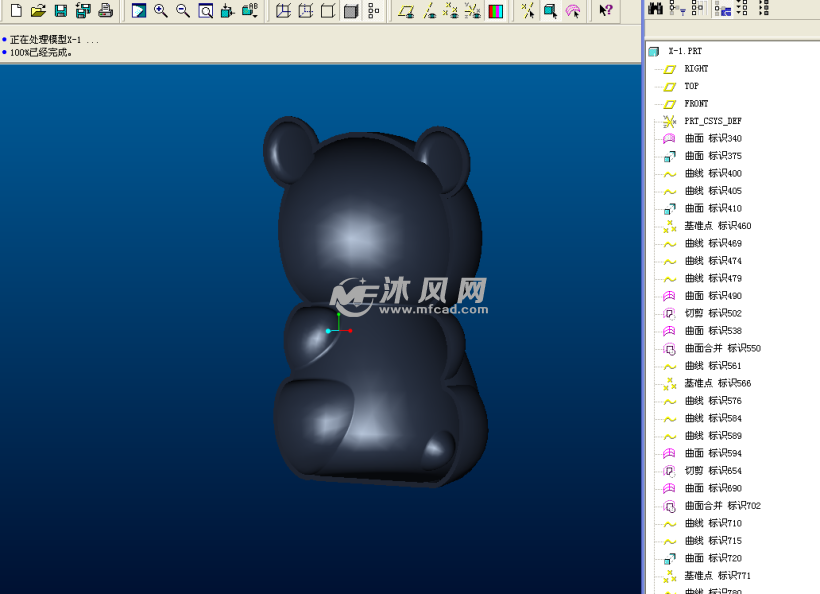Toggle datum points display
Image resolution: width=820 pixels, height=594 pixels.
(x=451, y=10)
